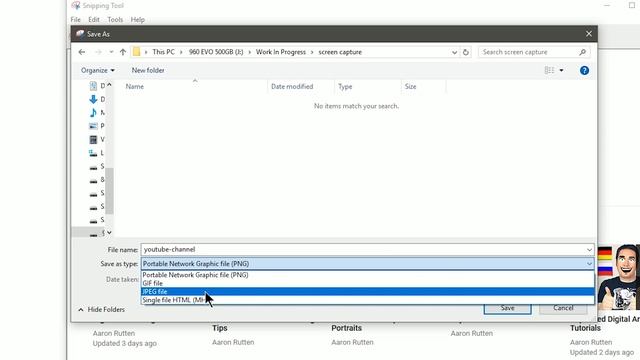Select the Videos film icon in sidebar
This screenshot has height=360, width=640.
pos(93,140)
